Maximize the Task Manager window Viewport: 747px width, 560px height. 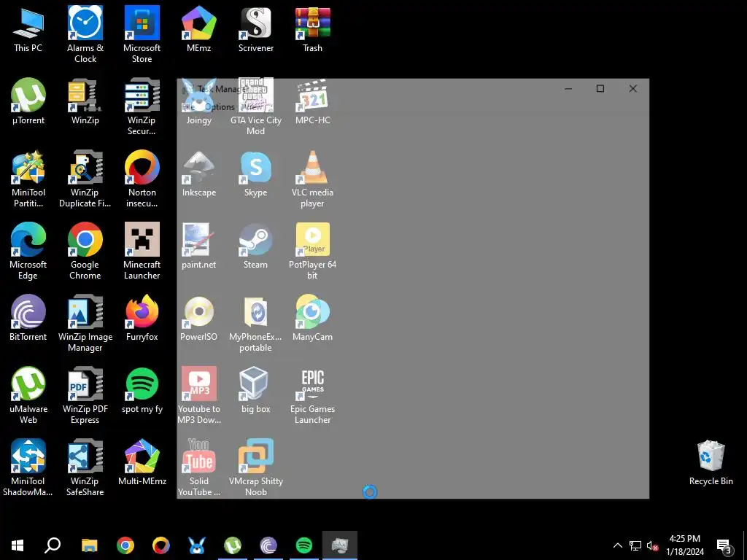tap(600, 88)
